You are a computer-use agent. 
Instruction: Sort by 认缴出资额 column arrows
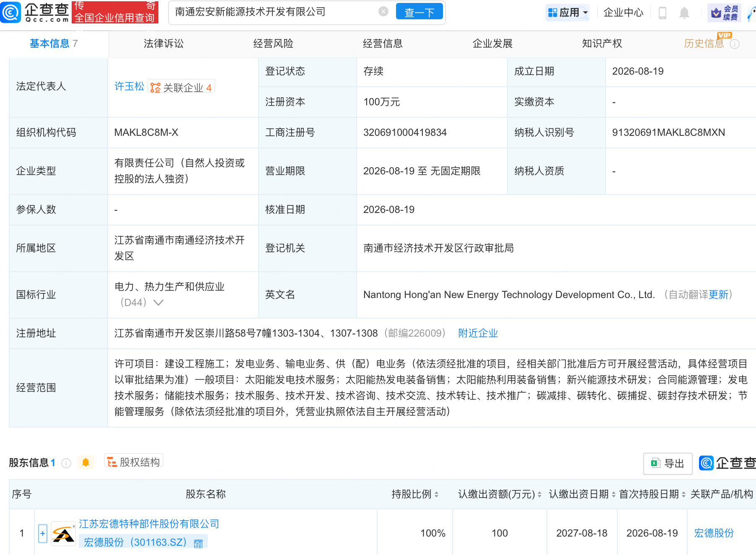(x=539, y=495)
